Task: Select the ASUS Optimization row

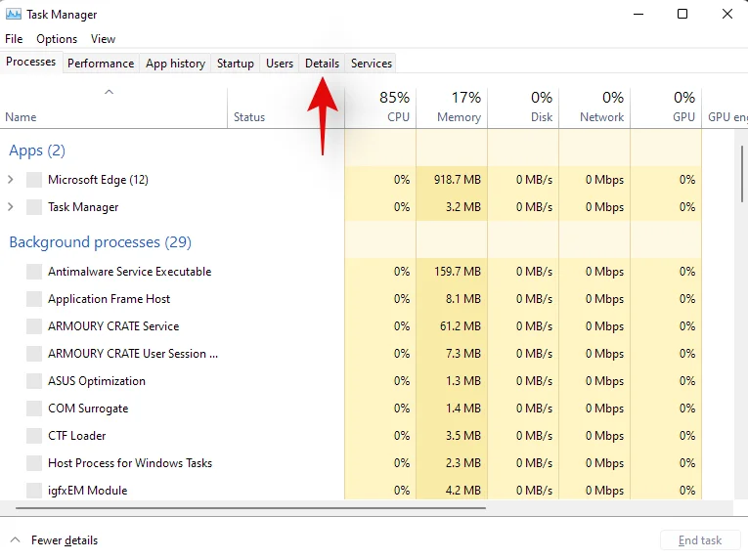Action: [351, 381]
